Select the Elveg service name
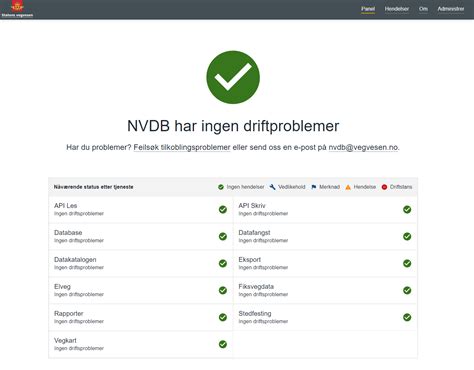 [62, 287]
